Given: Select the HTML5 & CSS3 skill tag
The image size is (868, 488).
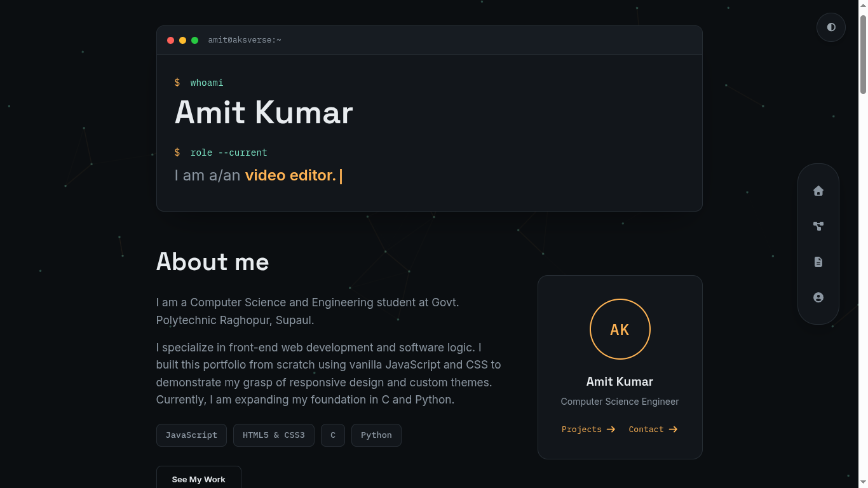Looking at the screenshot, I should (274, 435).
